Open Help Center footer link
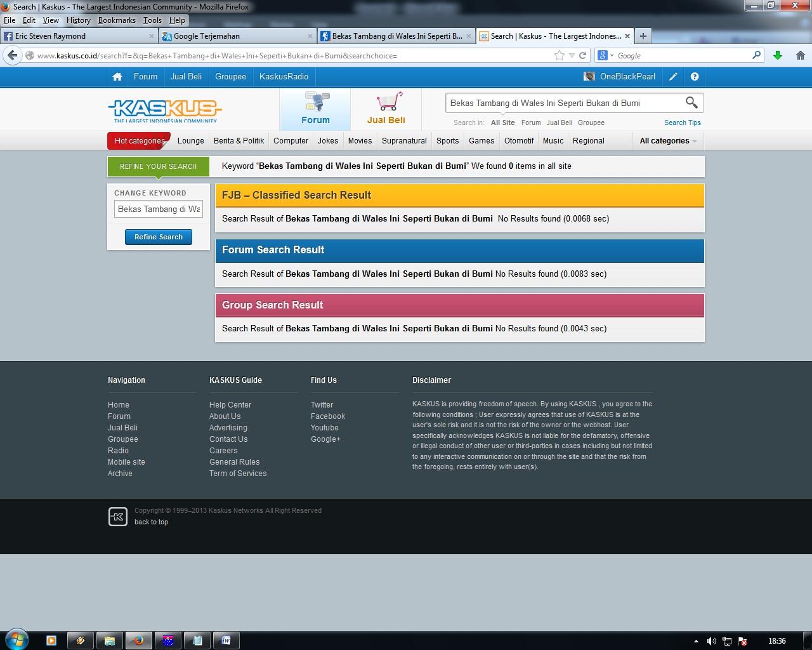The image size is (812, 650). pyautogui.click(x=230, y=405)
